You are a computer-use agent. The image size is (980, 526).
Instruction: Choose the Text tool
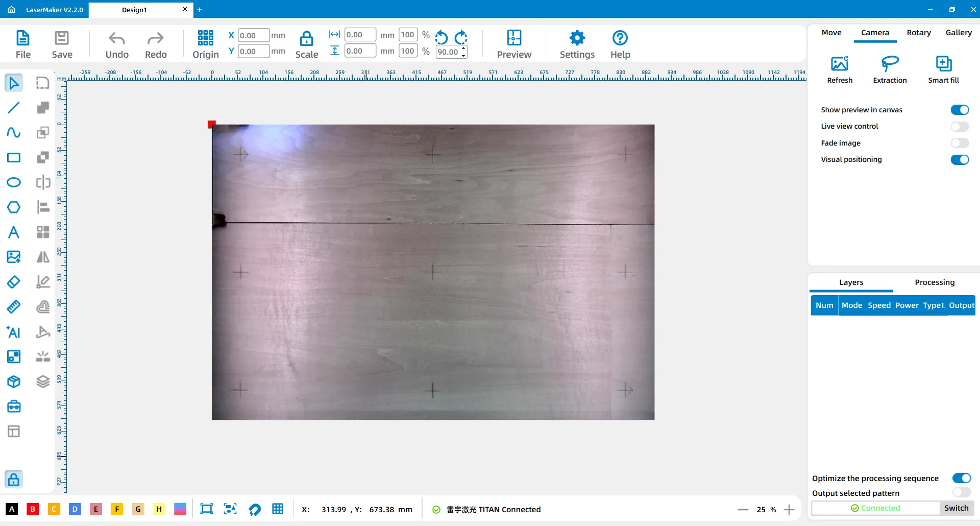pyautogui.click(x=14, y=232)
